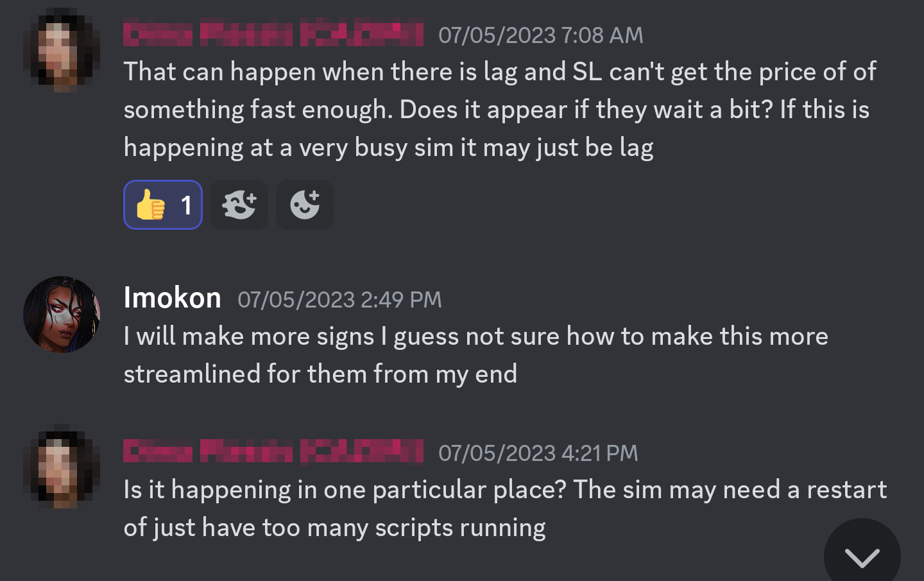The image size is (924, 581).
Task: Click the 07/05/2023 4:21 PM timestamp
Action: 538,453
